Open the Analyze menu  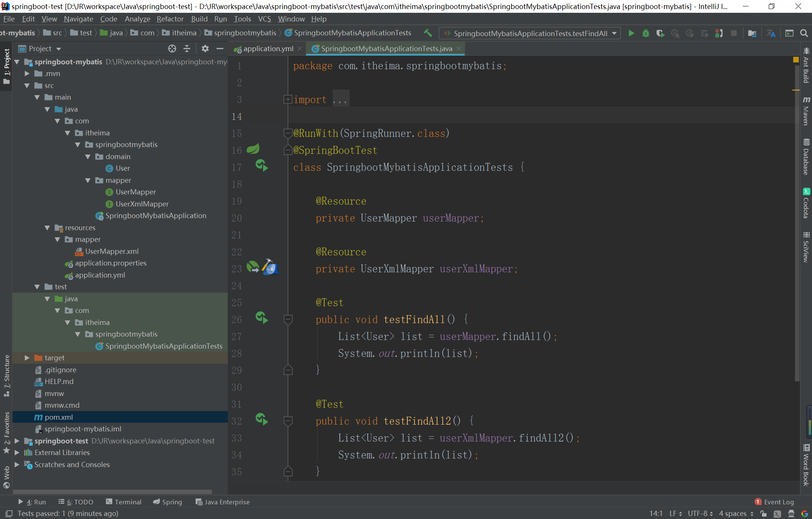137,19
